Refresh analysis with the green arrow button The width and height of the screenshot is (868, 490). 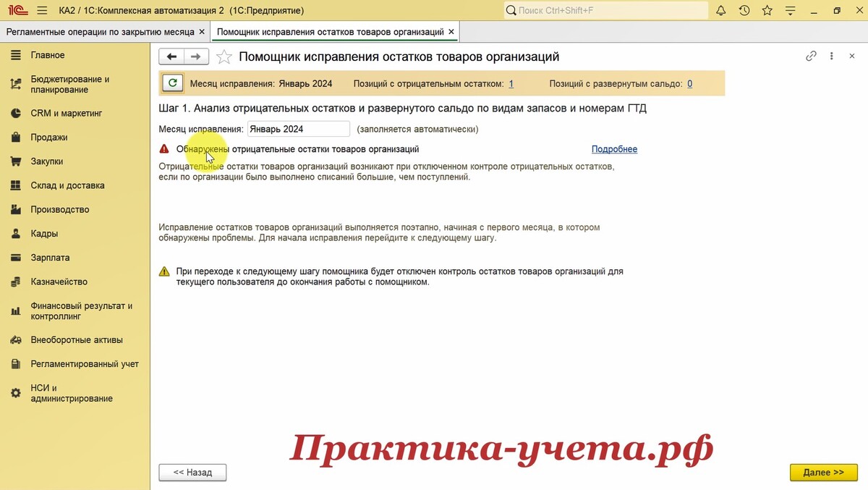[x=172, y=83]
